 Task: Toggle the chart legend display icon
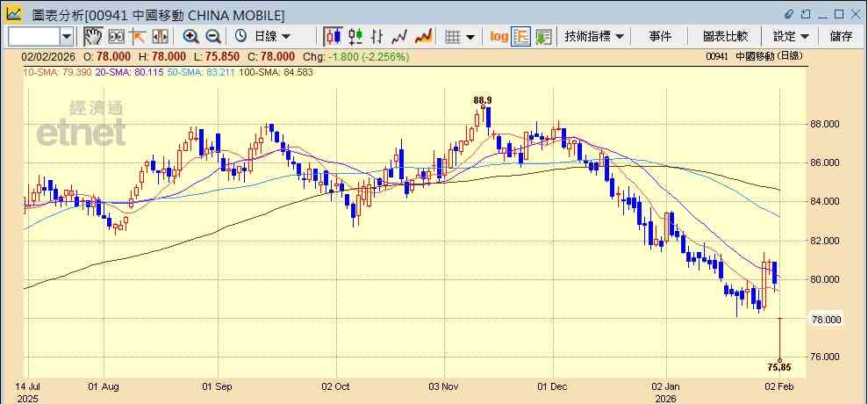click(521, 37)
